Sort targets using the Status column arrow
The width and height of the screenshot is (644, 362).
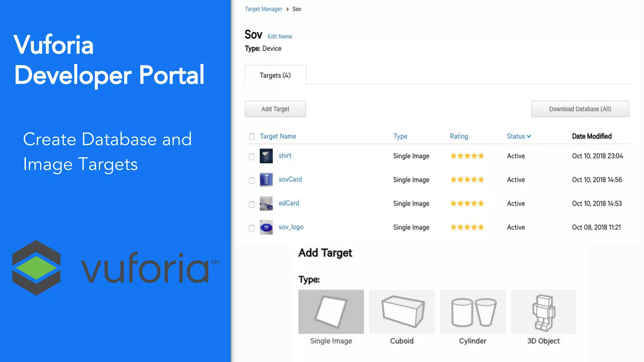tap(529, 136)
